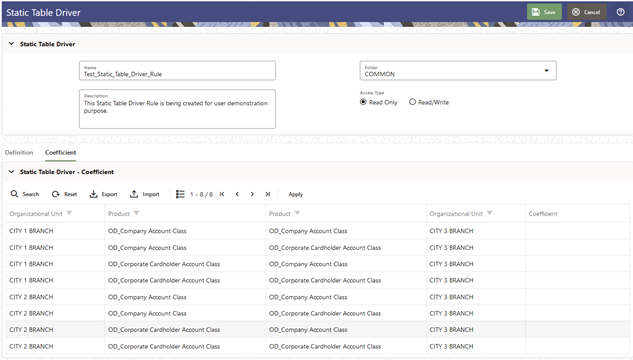Click the Search label text
This screenshot has width=633, height=360.
(x=31, y=194)
